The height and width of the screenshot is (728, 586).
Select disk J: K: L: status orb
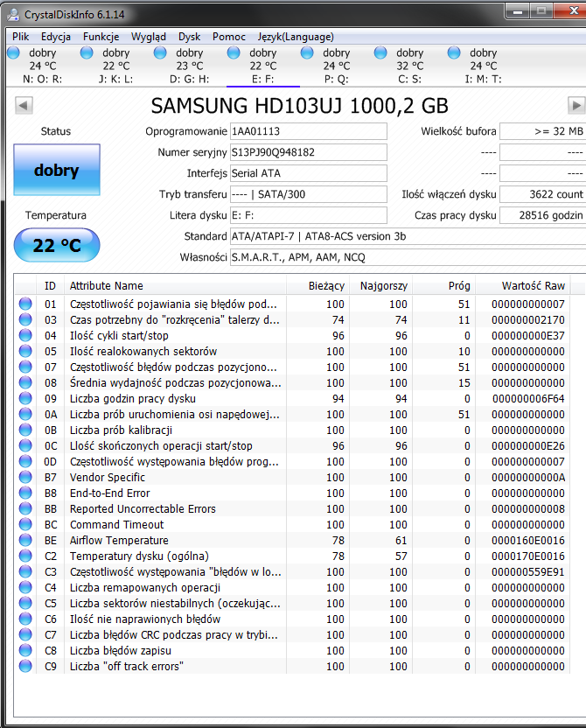tap(87, 52)
